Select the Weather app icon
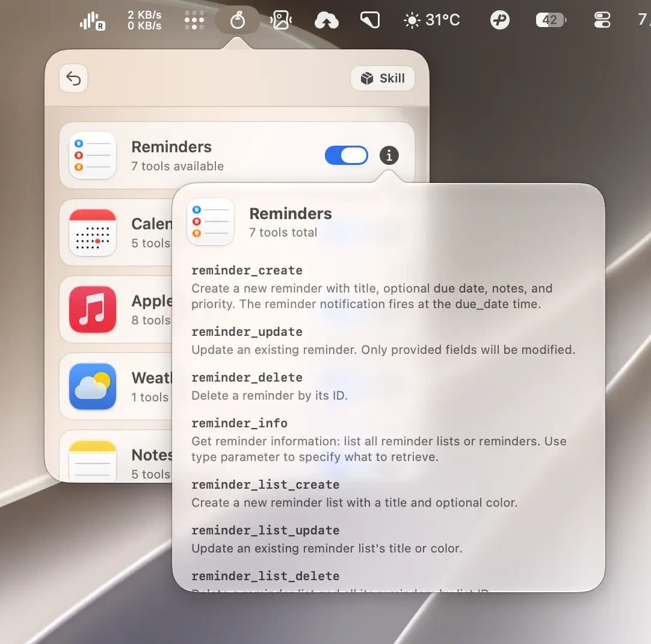The image size is (651, 644). click(x=93, y=386)
